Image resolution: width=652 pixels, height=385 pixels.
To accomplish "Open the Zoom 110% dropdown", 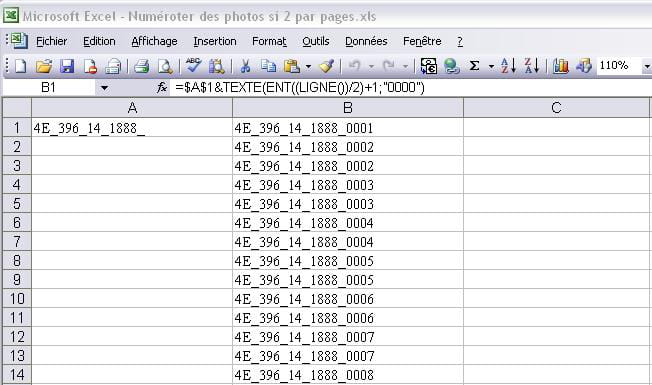I will (647, 66).
